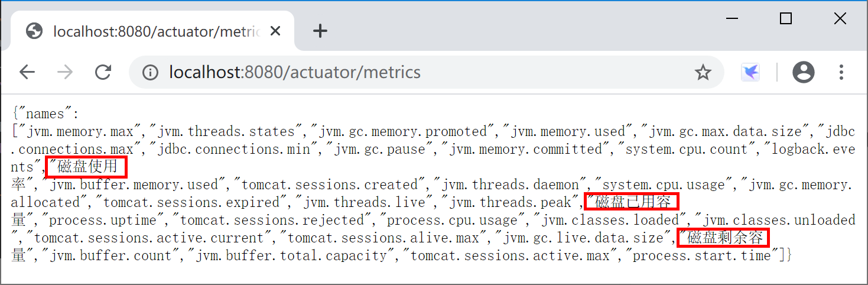Viewport: 868px width, 285px height.
Task: Click the highlighted "磁盘剩余容" metric name
Action: pyautogui.click(x=724, y=238)
